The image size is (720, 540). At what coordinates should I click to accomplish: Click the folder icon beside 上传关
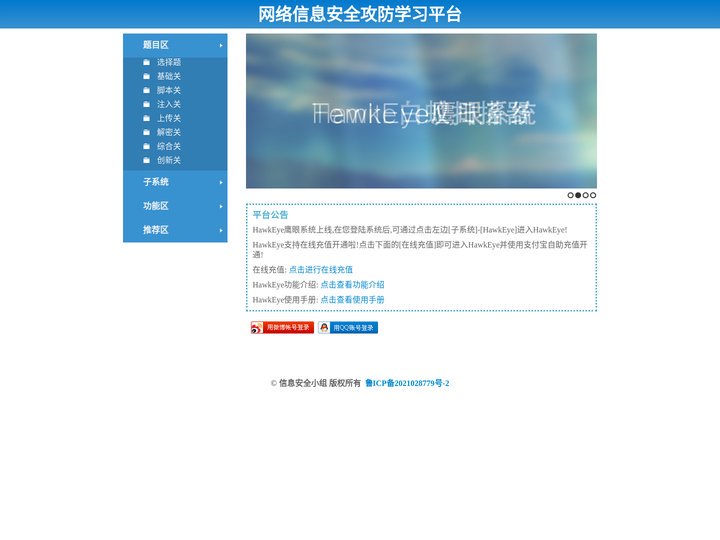pos(146,118)
